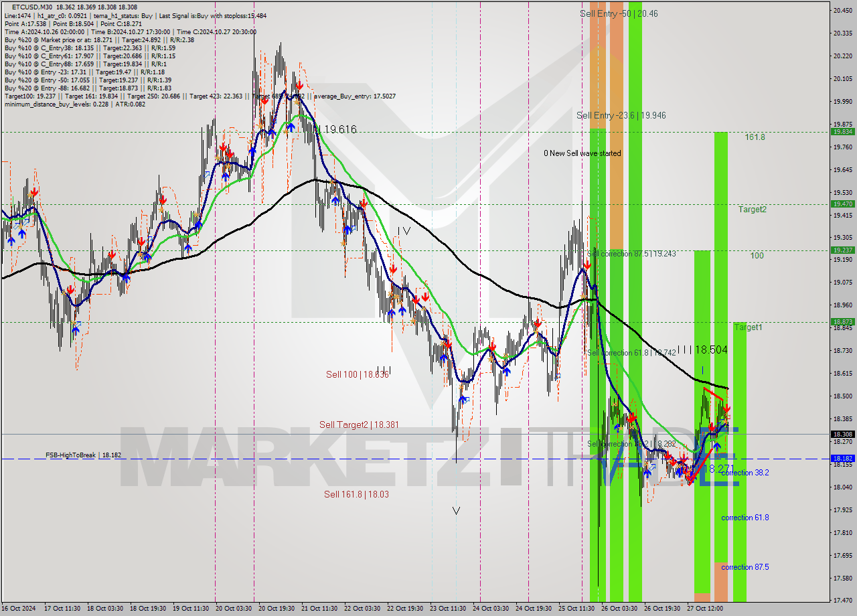This screenshot has width=857, height=616.
Task: Click '24 Oct 19:30' on time axis
Action: [x=534, y=609]
